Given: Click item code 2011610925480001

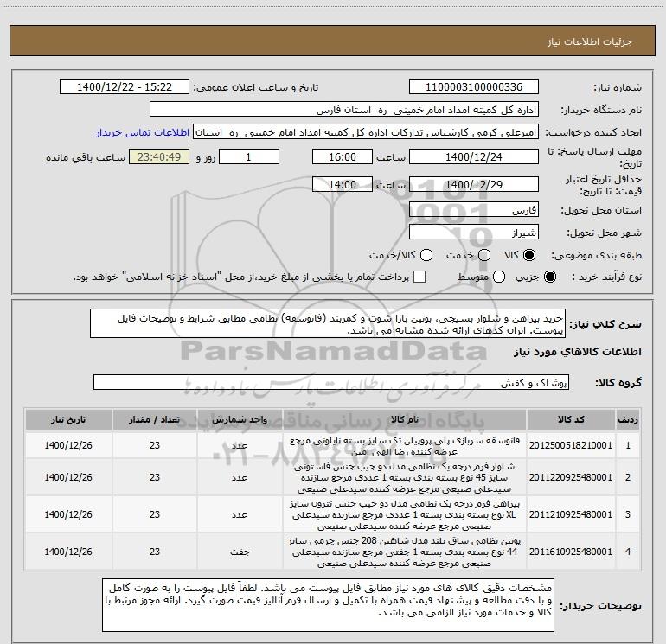Looking at the screenshot, I should coord(571,552).
